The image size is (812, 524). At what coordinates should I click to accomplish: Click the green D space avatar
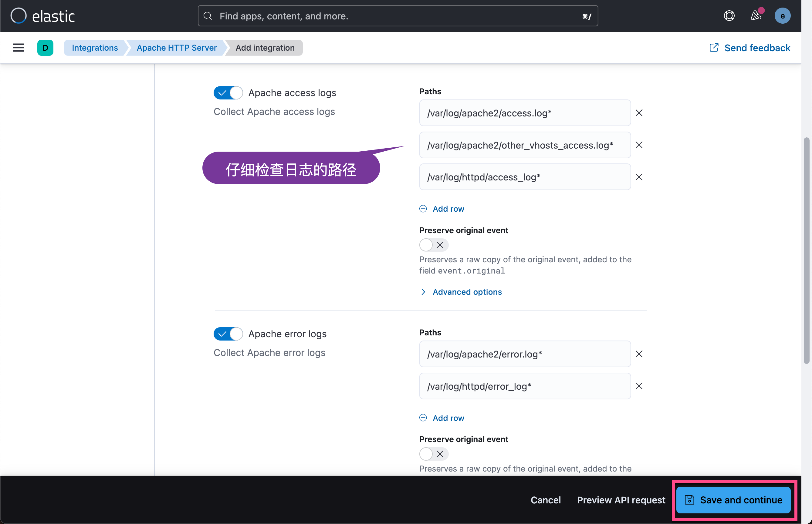[x=45, y=48]
